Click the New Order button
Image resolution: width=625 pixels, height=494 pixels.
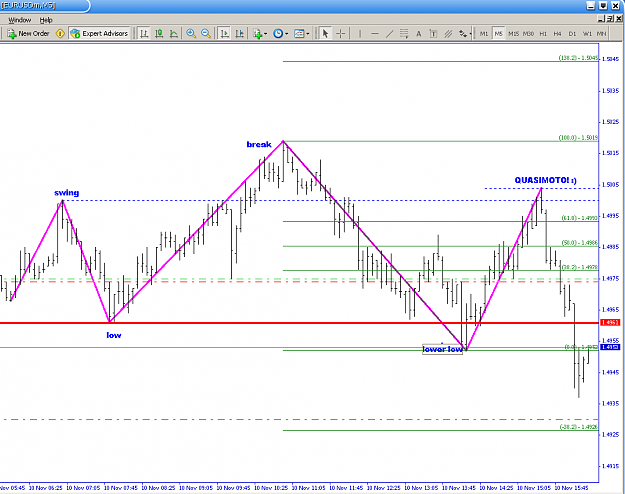pyautogui.click(x=28, y=33)
